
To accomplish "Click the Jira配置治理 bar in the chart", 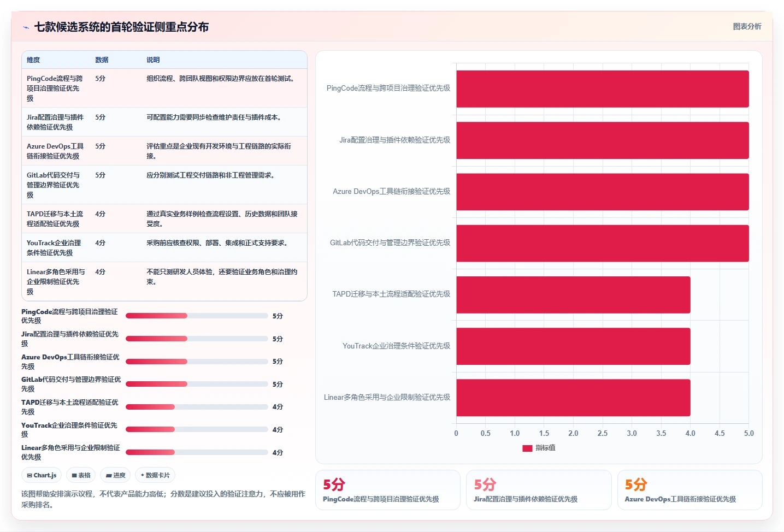I will tap(603, 140).
